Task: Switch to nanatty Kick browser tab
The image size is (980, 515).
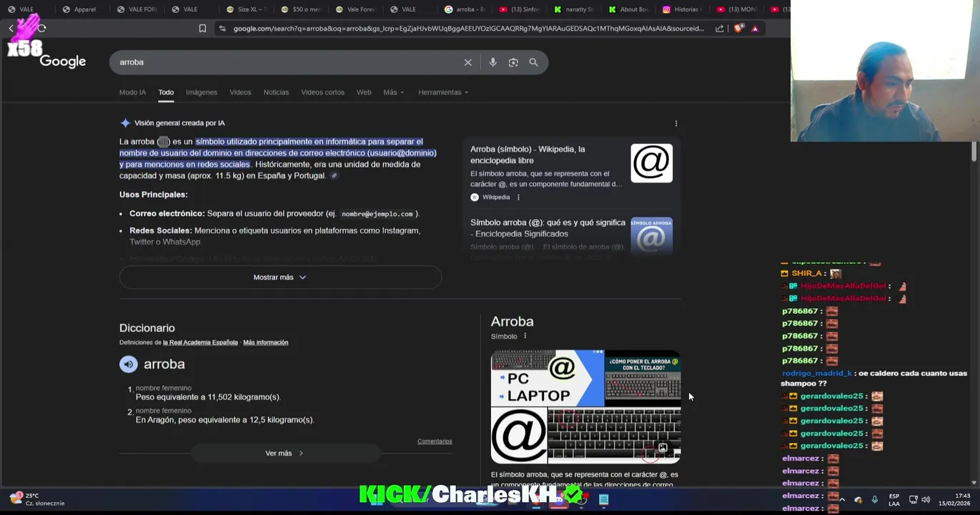Action: (573, 9)
